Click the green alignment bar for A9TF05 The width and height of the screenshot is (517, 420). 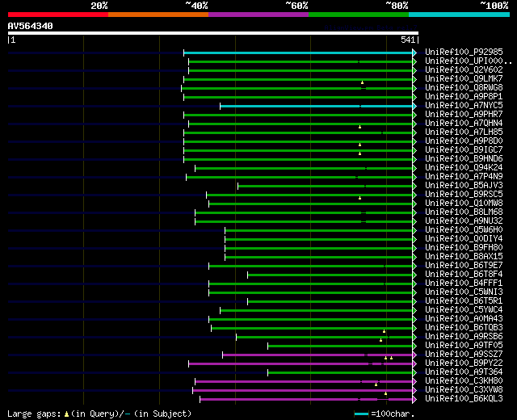[x=340, y=346]
